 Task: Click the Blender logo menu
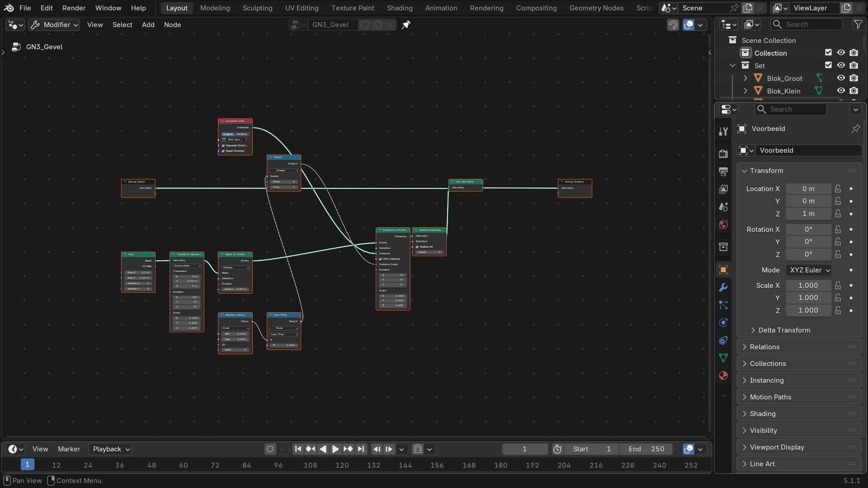tap(9, 8)
